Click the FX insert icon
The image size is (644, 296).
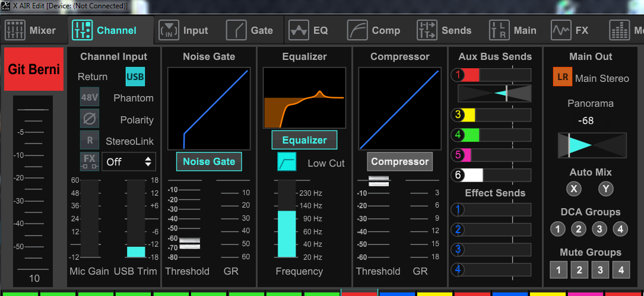90,161
